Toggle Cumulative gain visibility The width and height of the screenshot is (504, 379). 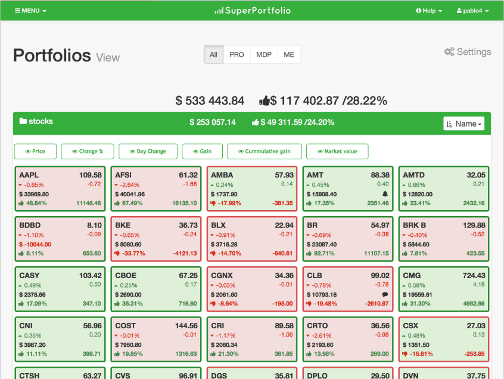[x=264, y=151]
